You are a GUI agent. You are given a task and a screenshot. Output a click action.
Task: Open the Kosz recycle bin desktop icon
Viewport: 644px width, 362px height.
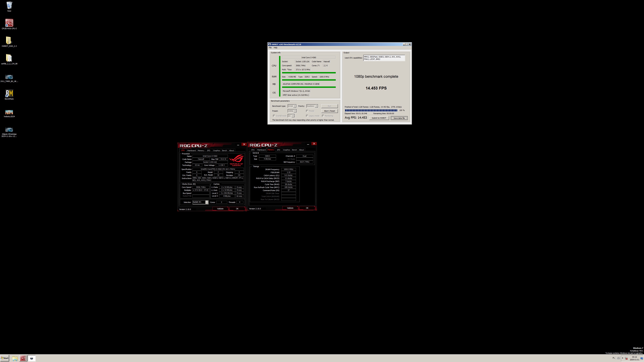(x=9, y=7)
